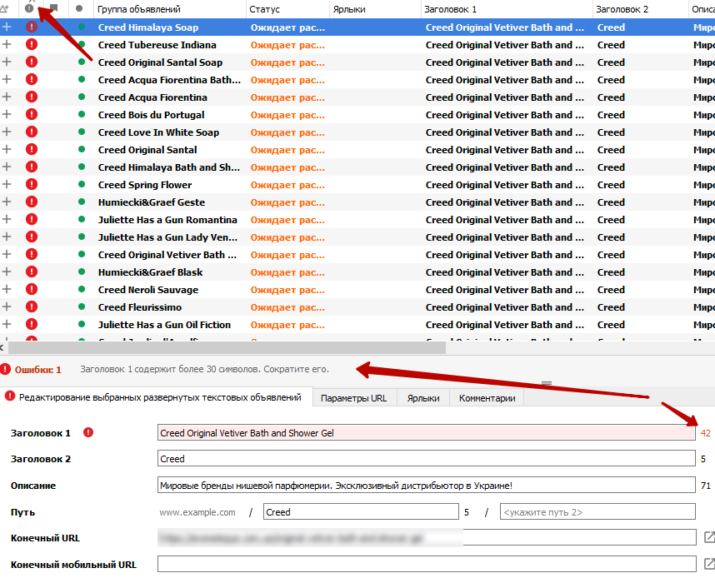Click the Ошибки: 1 error summary text
This screenshot has width=715, height=588.
(x=37, y=370)
